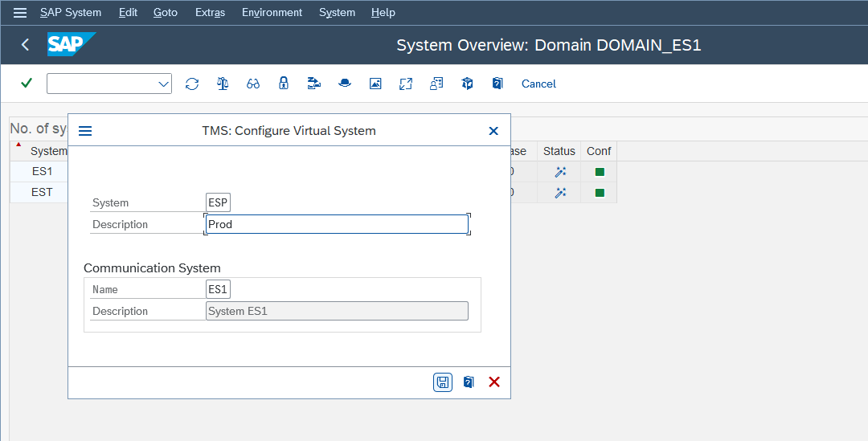Click the ES1 system row cell
Viewport: 868px width, 441px height.
[x=42, y=172]
